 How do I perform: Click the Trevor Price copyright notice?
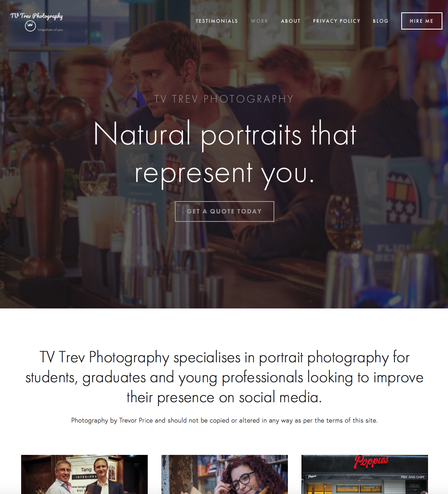[x=224, y=420]
